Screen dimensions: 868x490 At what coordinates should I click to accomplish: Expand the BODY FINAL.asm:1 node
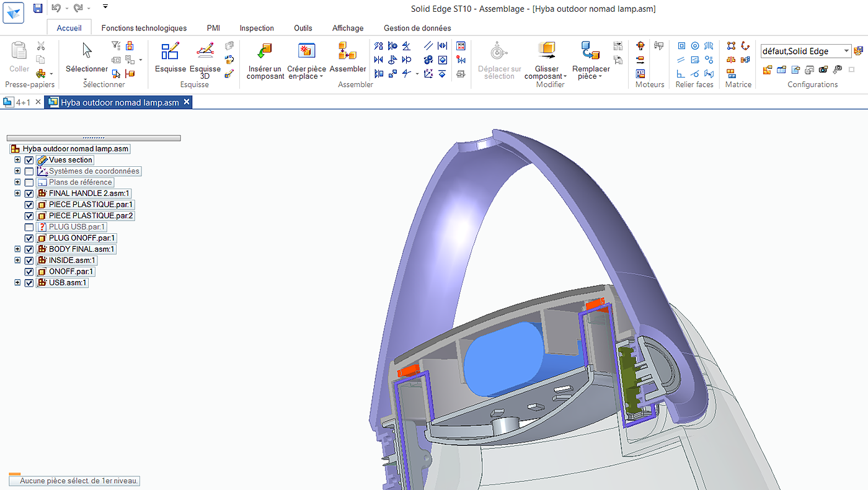17,249
